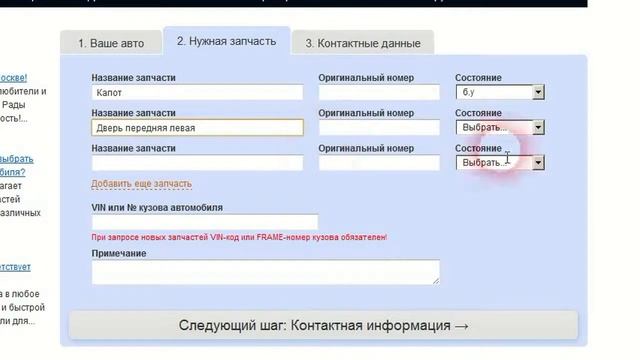The image size is (640, 360).
Task: Click the original number field in third row
Action: coord(379,163)
